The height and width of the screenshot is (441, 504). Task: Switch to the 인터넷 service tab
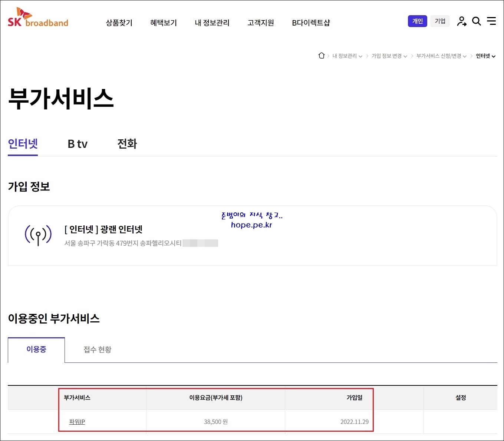click(x=23, y=144)
